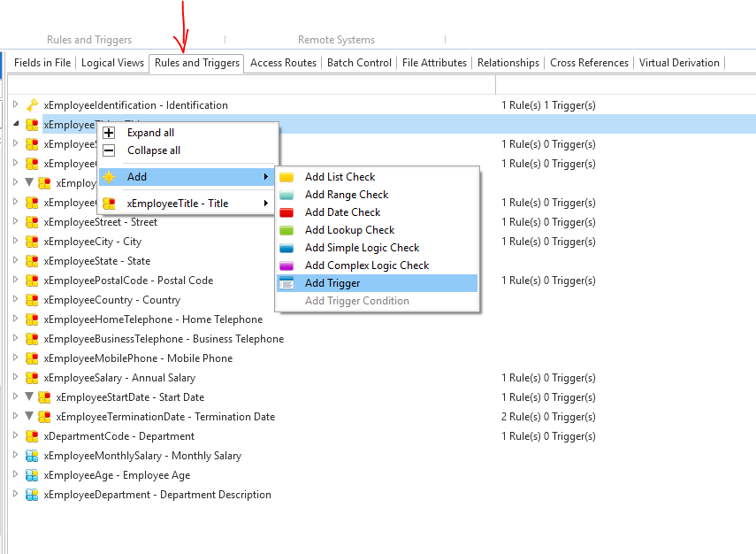The width and height of the screenshot is (756, 554).
Task: Click the field icon beside xEmployeeCountry
Action: (x=32, y=300)
